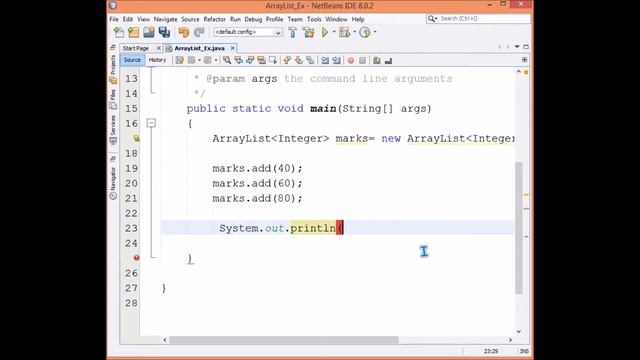The height and width of the screenshot is (360, 640).
Task: Open the document list dropdown arrow
Action: (x=517, y=47)
